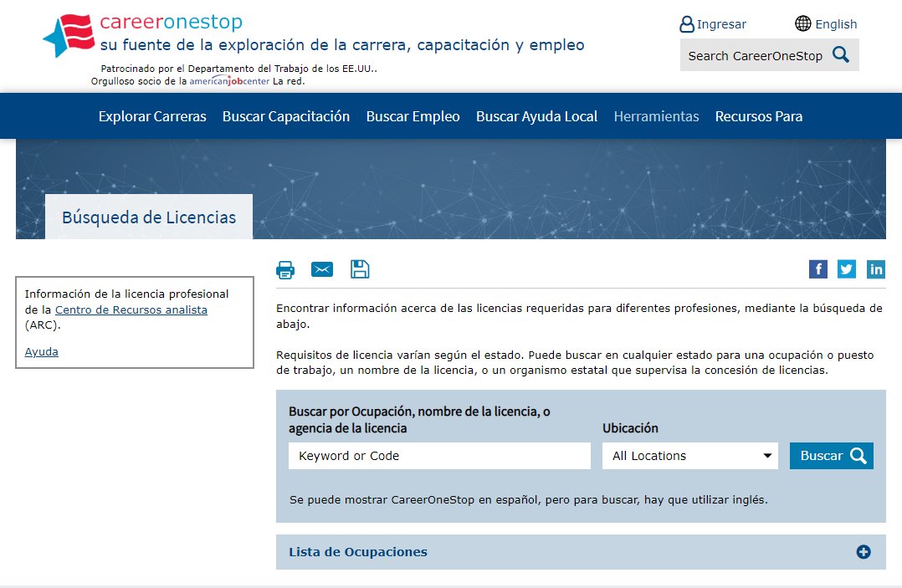The image size is (902, 588).
Task: Share on LinkedIn
Action: (876, 269)
